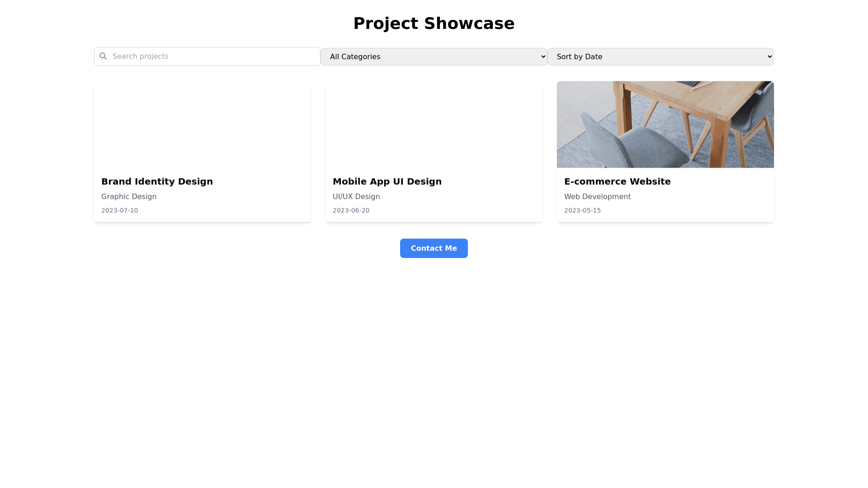868x488 pixels.
Task: Click the All Categories dropdown arrow
Action: (543, 57)
